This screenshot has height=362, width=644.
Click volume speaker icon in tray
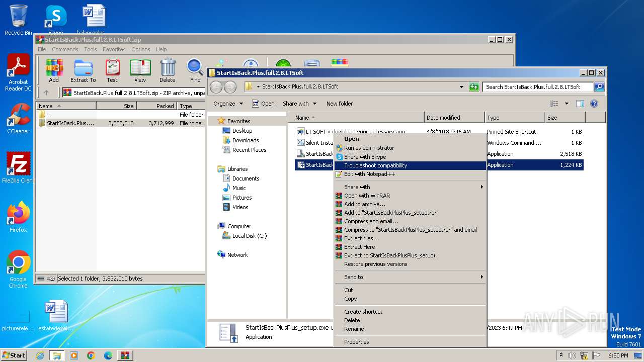(572, 355)
